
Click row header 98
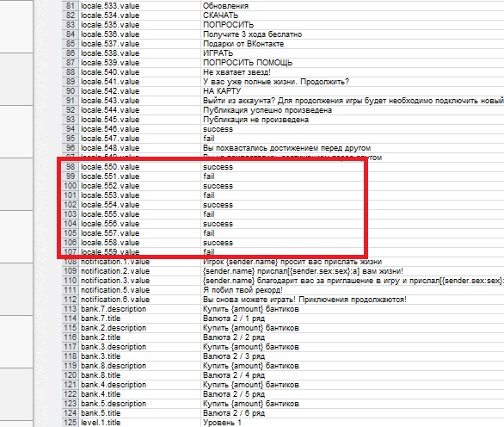[x=70, y=167]
